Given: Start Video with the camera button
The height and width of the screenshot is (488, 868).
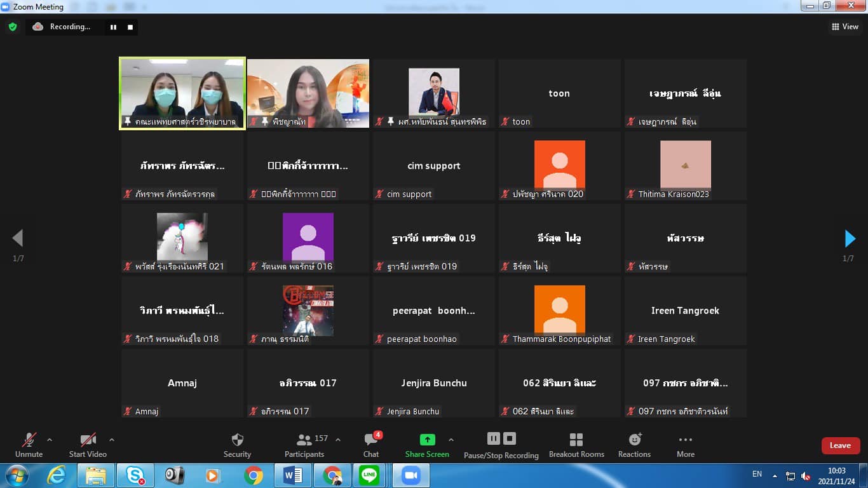Looking at the screenshot, I should [x=88, y=445].
